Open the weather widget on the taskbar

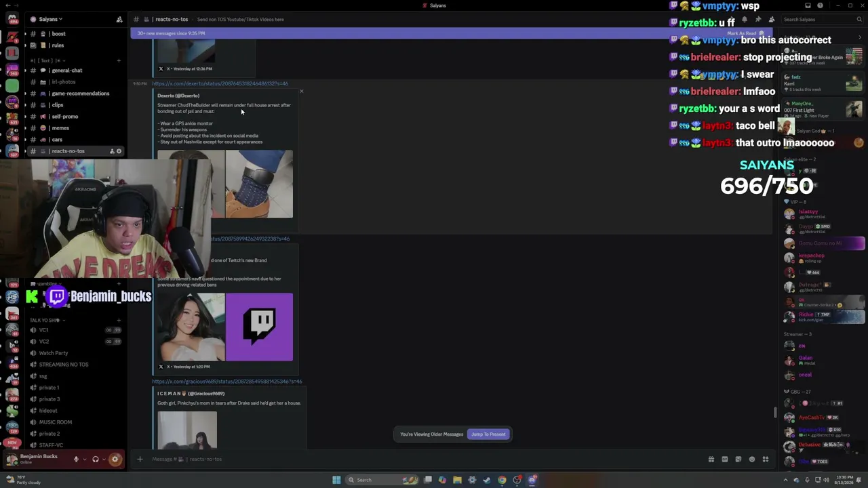23,480
